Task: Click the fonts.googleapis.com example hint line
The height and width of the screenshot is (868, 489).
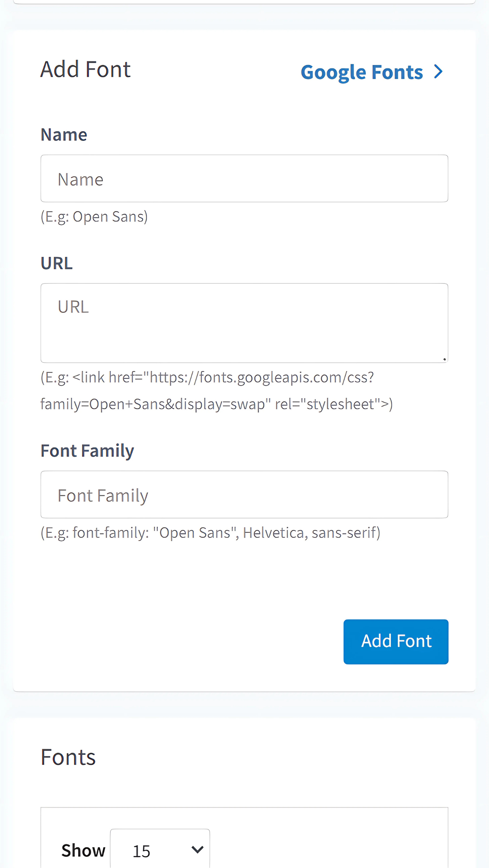Action: (207, 377)
